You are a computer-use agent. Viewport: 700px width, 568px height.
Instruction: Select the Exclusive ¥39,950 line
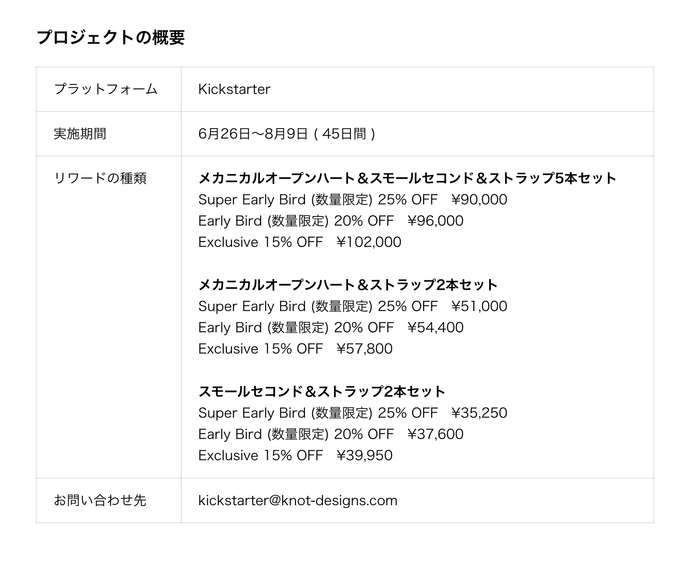(295, 455)
